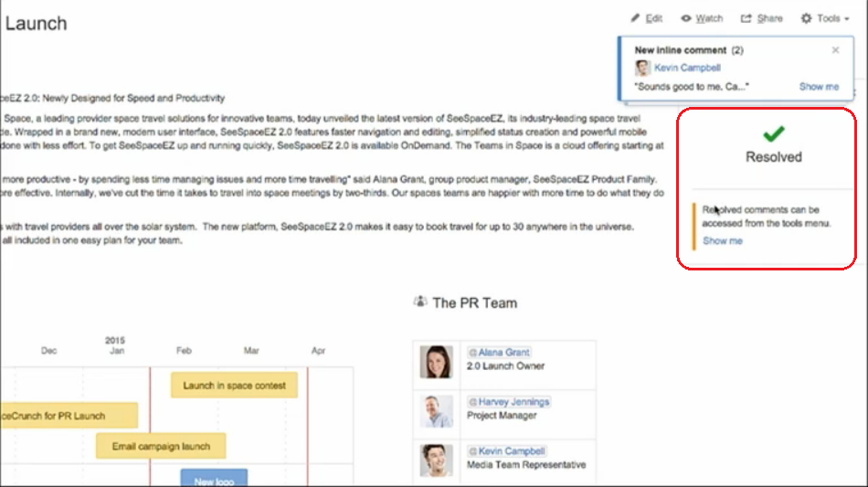Click the Launch page title
Screen dimensions: 868x487
point(36,23)
